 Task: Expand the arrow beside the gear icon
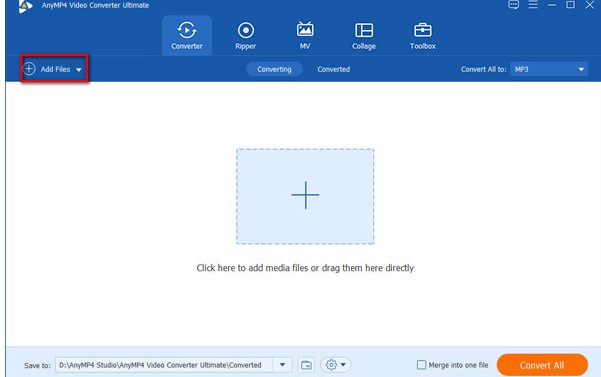point(343,365)
